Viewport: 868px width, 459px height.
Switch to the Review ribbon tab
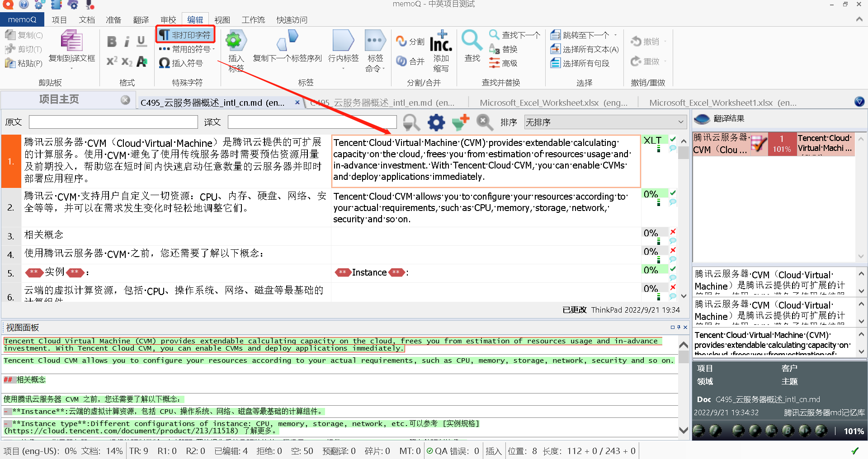[x=168, y=20]
